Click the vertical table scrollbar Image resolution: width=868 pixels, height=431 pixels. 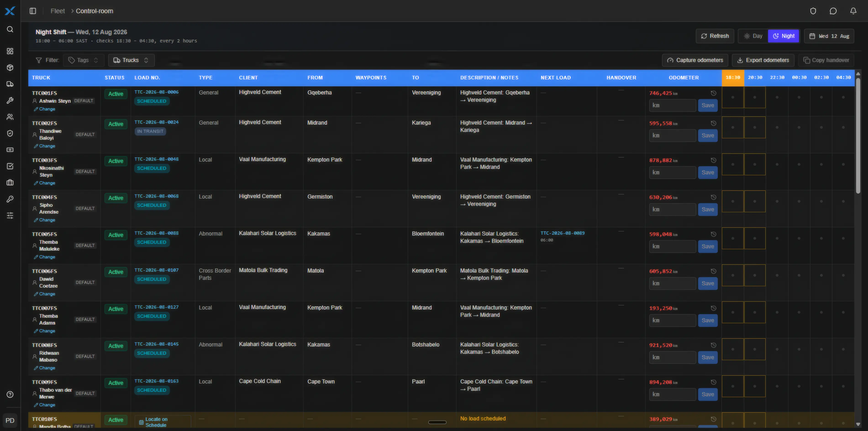(858, 136)
